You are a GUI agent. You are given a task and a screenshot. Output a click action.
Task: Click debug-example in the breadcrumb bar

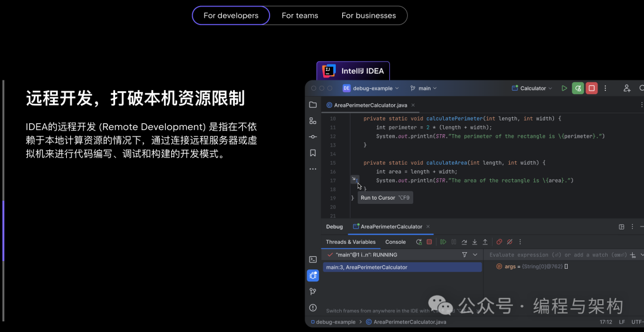point(333,322)
